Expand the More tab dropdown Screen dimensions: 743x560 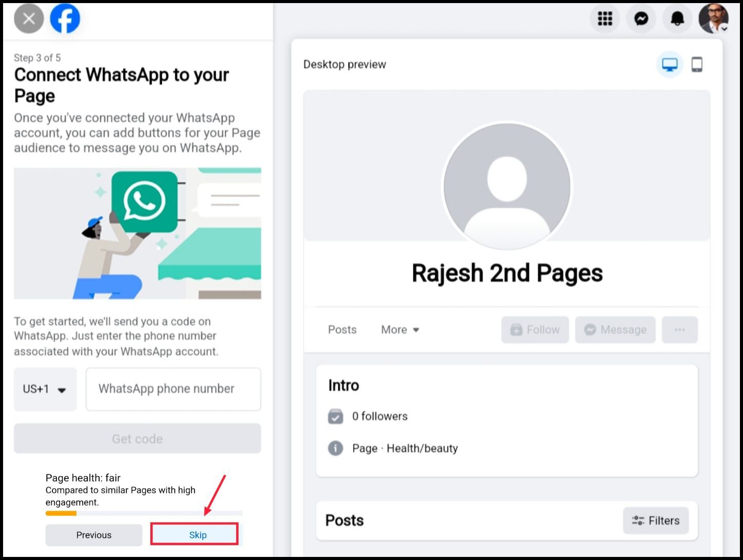pos(400,330)
